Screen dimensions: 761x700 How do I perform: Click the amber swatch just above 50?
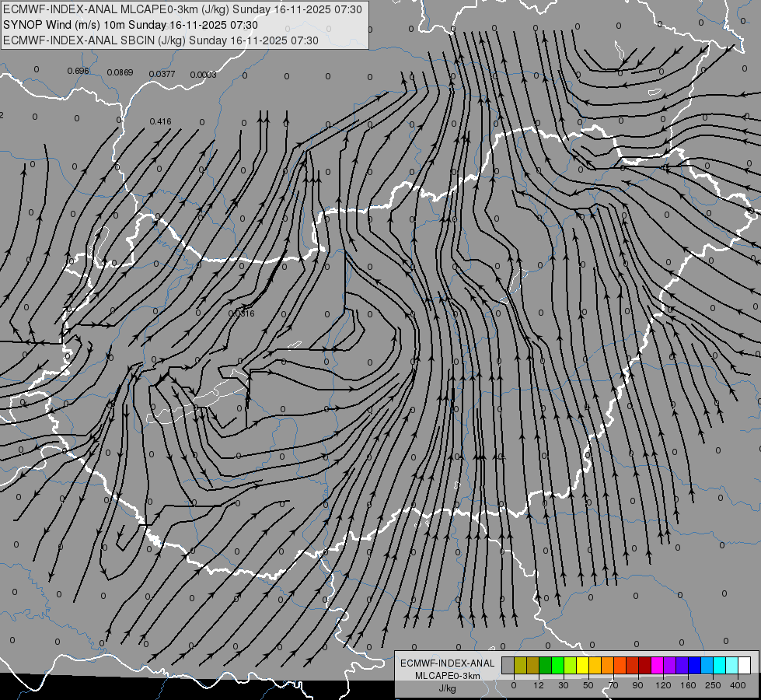(595, 665)
